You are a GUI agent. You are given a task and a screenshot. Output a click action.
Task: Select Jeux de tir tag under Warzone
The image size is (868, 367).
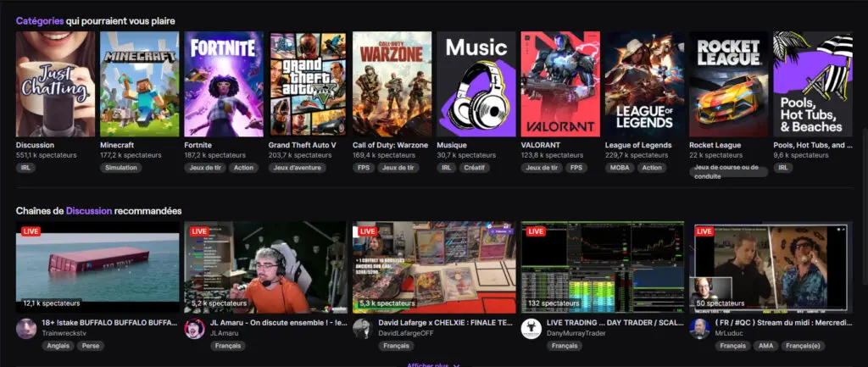coord(398,168)
